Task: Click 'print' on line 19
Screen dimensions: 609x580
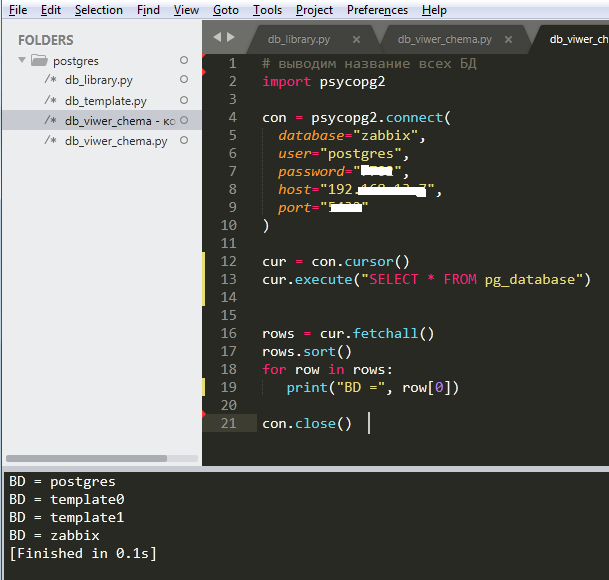Action: coord(307,388)
